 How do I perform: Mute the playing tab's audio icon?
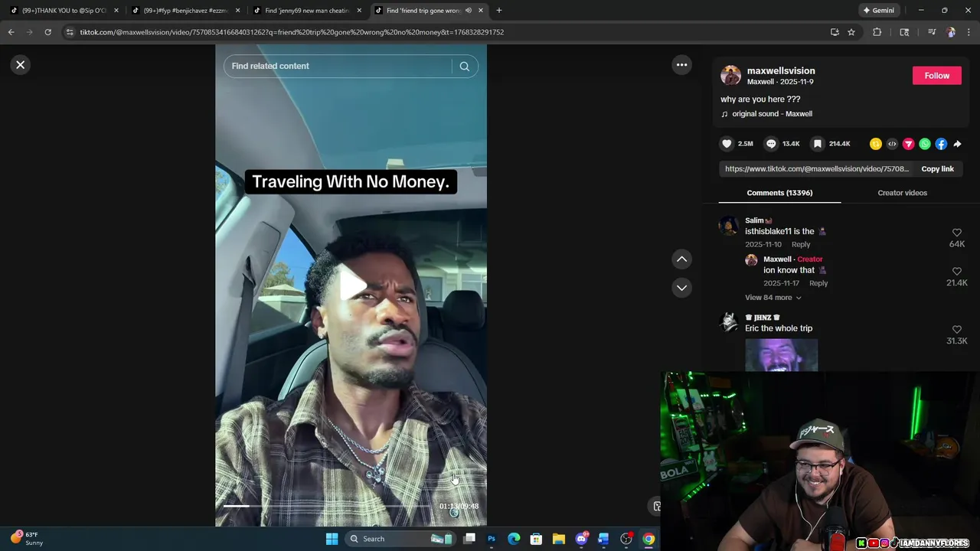click(x=469, y=11)
